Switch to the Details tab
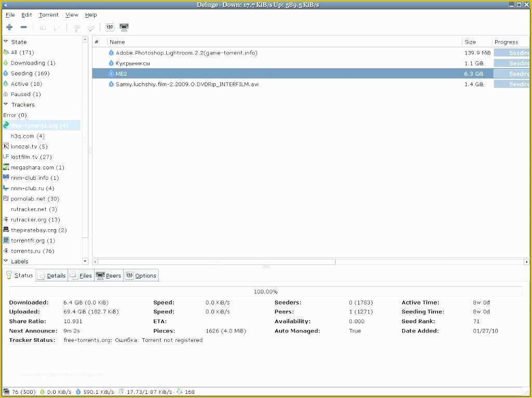 52,275
